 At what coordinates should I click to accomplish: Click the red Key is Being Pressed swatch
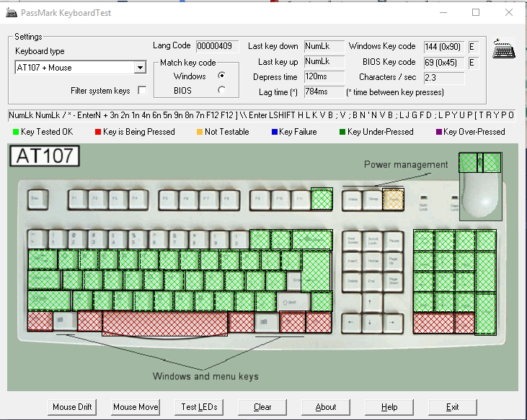[98, 132]
